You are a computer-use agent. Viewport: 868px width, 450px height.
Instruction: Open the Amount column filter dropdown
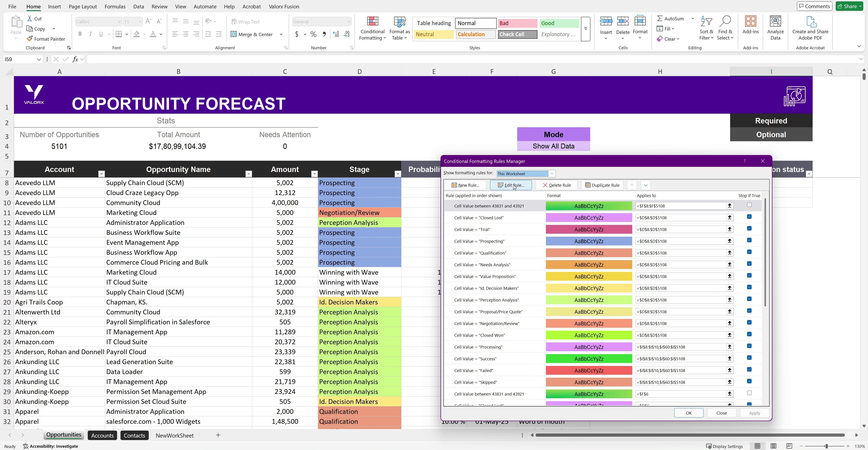click(314, 174)
